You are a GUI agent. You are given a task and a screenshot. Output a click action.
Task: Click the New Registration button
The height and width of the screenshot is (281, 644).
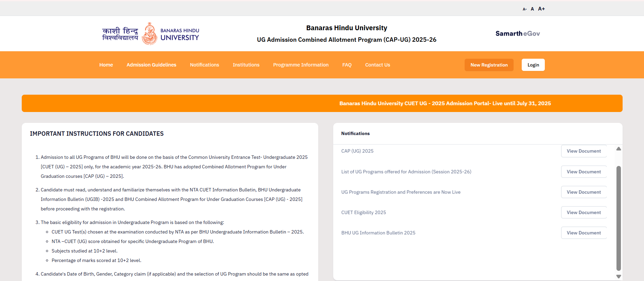489,65
